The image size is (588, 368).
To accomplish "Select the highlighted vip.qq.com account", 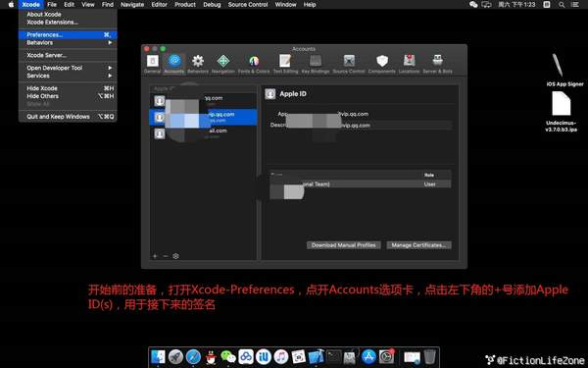I will pos(204,117).
